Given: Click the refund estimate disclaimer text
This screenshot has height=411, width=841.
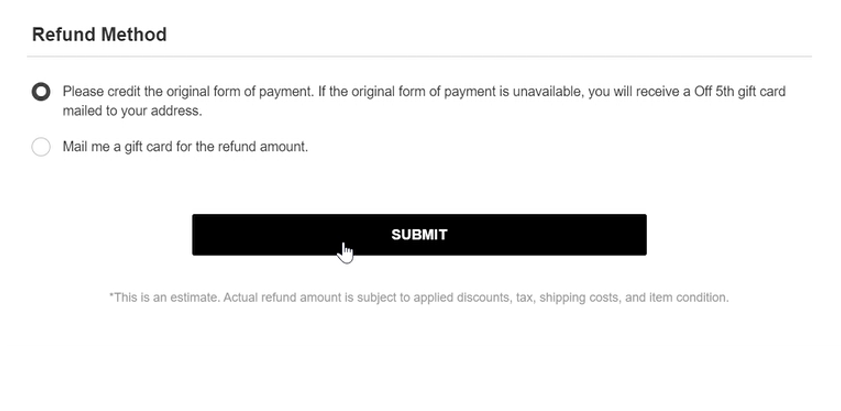Looking at the screenshot, I should (419, 297).
